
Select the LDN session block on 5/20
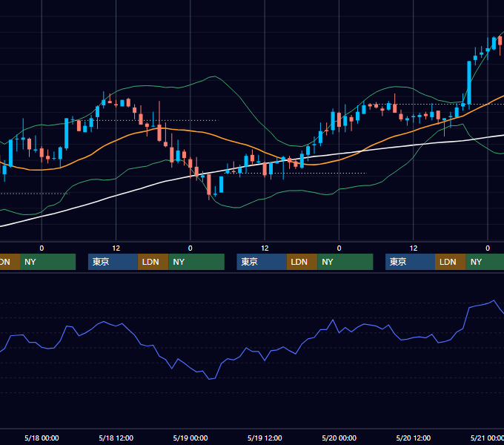pos(451,262)
